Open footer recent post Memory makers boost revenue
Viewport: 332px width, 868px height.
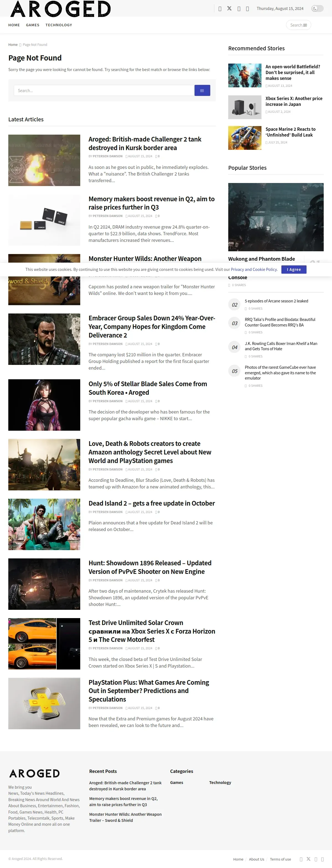pyautogui.click(x=123, y=802)
